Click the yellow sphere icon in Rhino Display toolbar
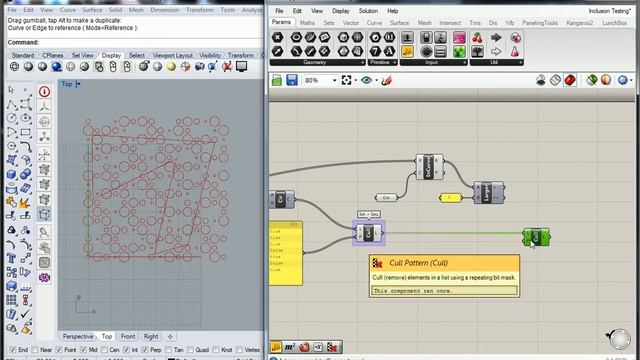The image size is (640, 360). click(171, 67)
